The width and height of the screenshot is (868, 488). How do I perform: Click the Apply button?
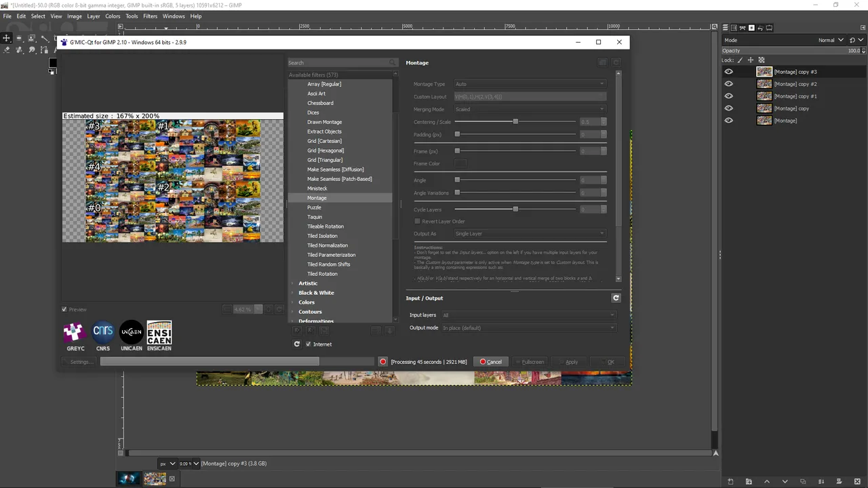pos(568,362)
